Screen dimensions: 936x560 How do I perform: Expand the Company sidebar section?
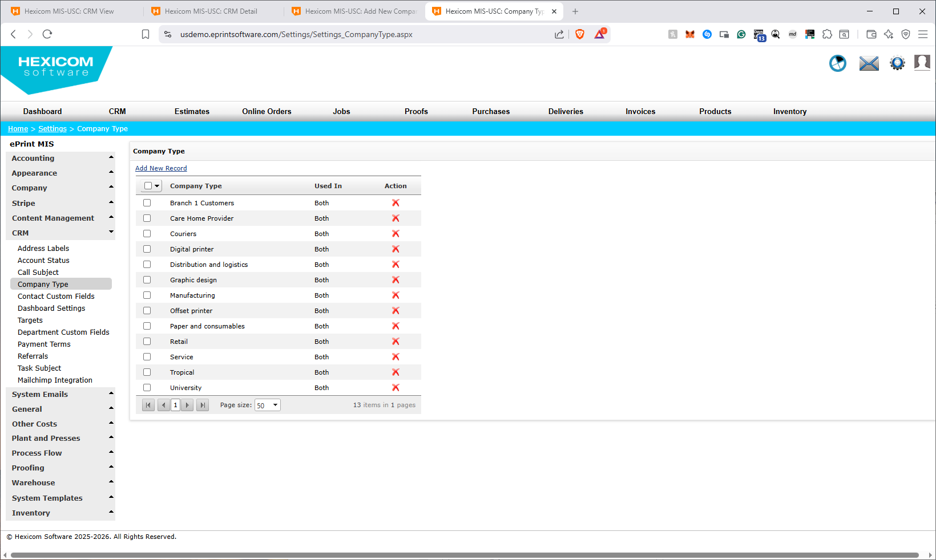point(60,188)
